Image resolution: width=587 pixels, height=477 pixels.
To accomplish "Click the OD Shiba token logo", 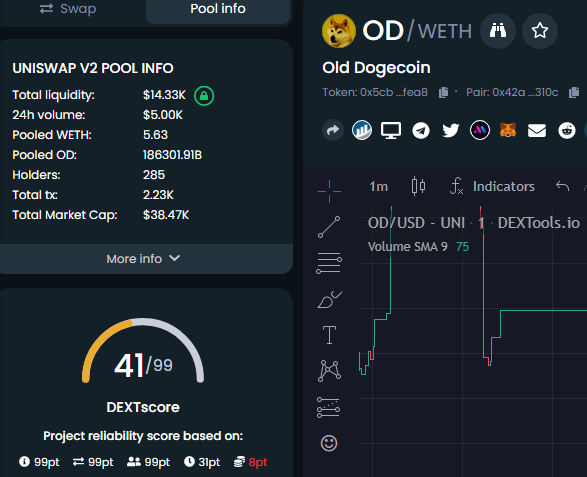I will click(x=339, y=31).
